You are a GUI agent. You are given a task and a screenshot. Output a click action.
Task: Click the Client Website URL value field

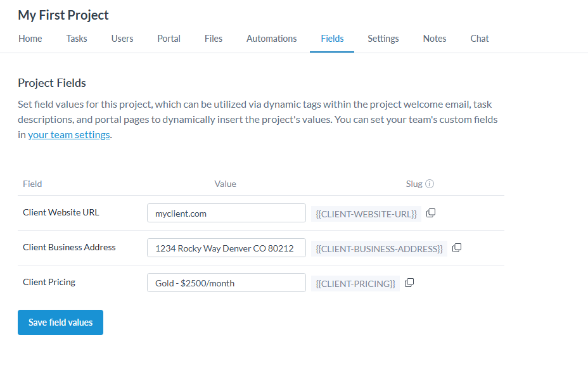point(226,214)
